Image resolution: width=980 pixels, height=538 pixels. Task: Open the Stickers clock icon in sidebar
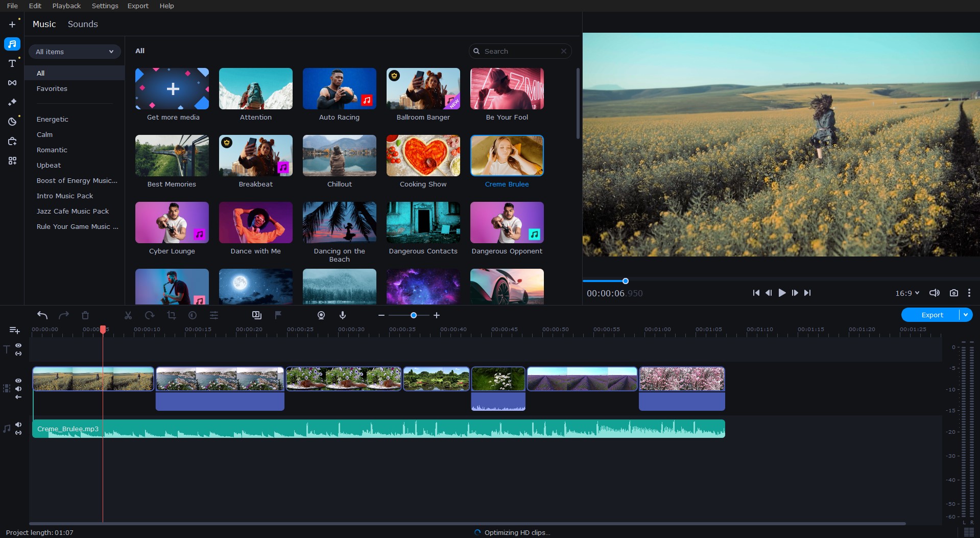12,122
